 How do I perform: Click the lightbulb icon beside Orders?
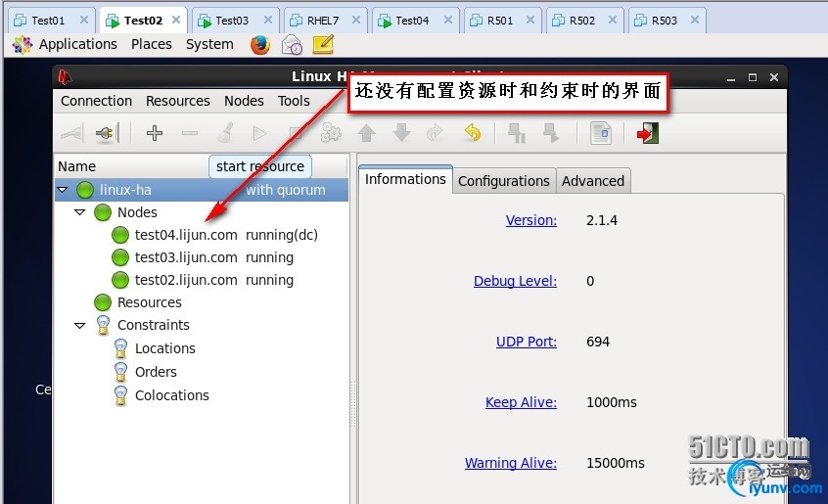coord(121,372)
